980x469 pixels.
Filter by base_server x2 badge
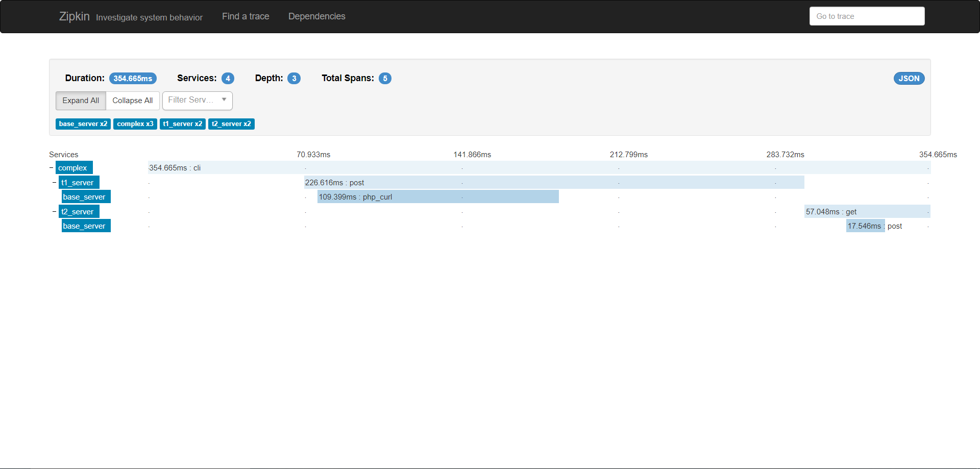83,124
